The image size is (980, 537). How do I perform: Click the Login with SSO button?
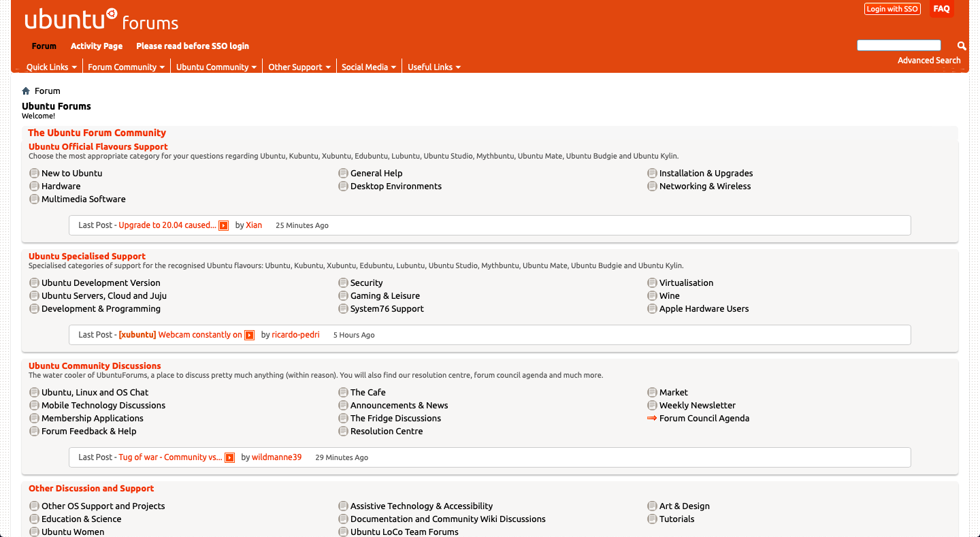(x=892, y=9)
